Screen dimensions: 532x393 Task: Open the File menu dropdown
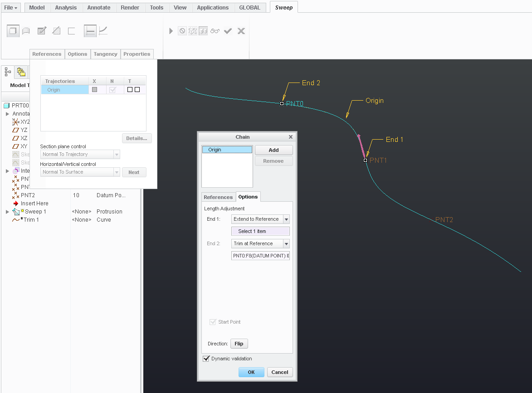[x=11, y=7]
